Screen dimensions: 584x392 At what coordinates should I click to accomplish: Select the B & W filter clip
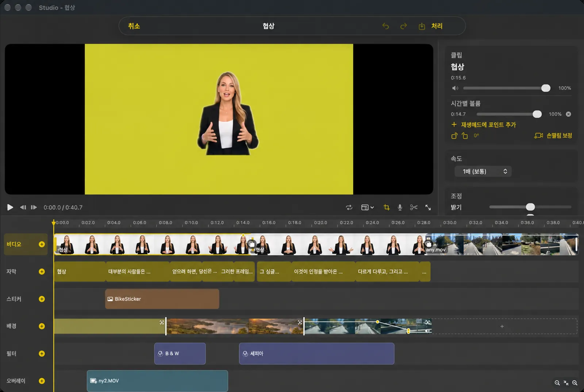[x=180, y=353]
